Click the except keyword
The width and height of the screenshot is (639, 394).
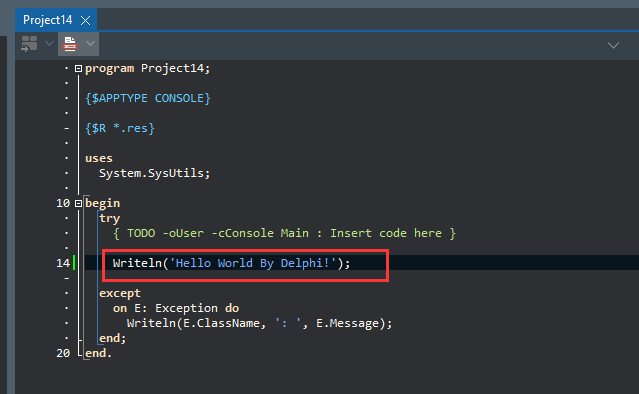tap(120, 293)
